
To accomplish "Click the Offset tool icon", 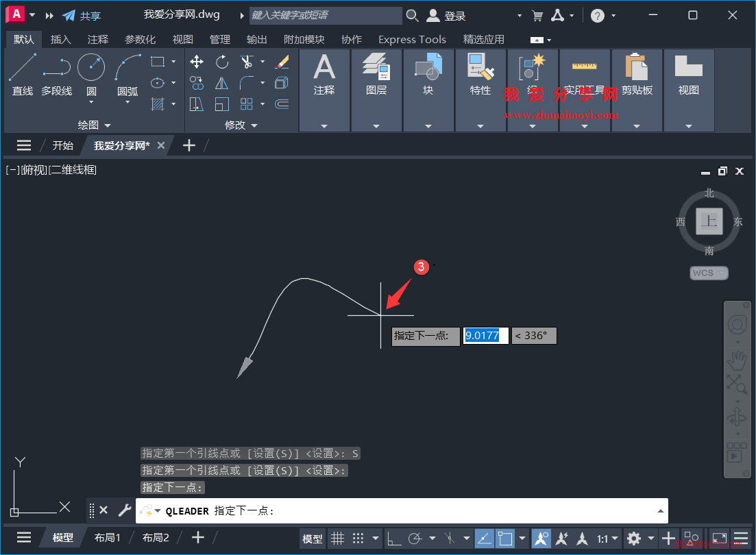I will [x=282, y=104].
